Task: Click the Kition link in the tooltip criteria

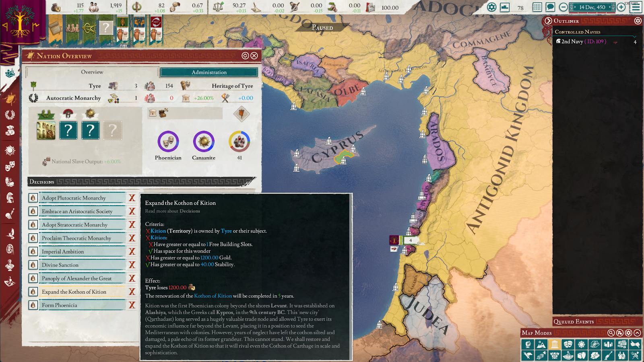Action: [158, 231]
